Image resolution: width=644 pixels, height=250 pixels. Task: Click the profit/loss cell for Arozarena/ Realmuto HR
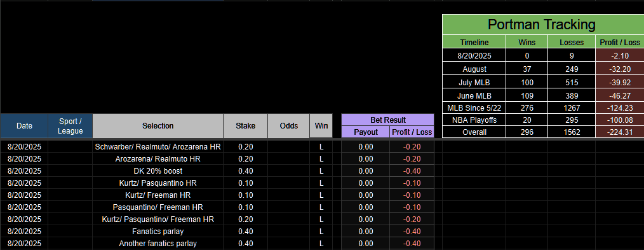click(412, 159)
